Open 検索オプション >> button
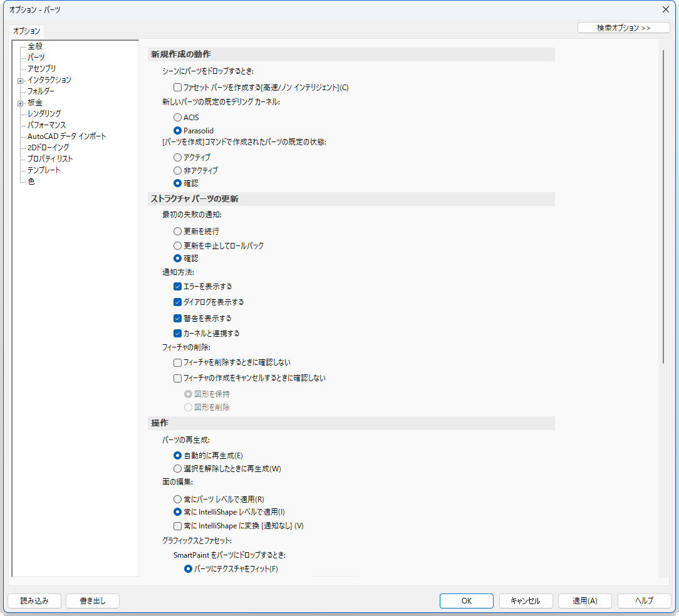 pyautogui.click(x=623, y=28)
